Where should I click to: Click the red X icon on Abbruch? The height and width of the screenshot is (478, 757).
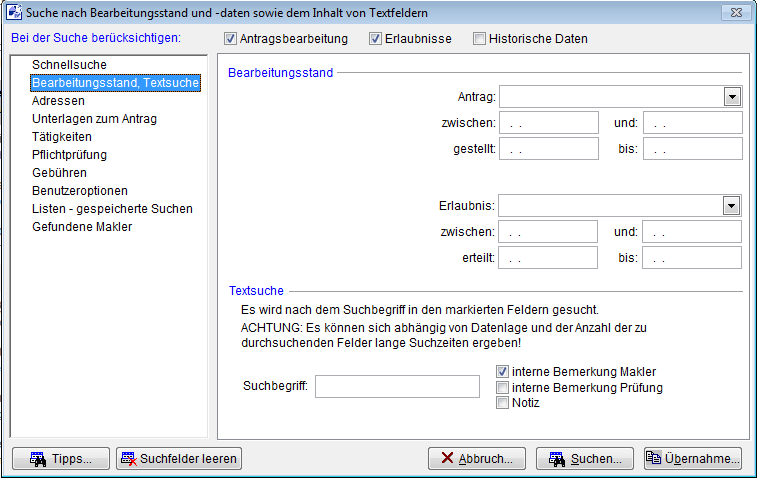(445, 459)
